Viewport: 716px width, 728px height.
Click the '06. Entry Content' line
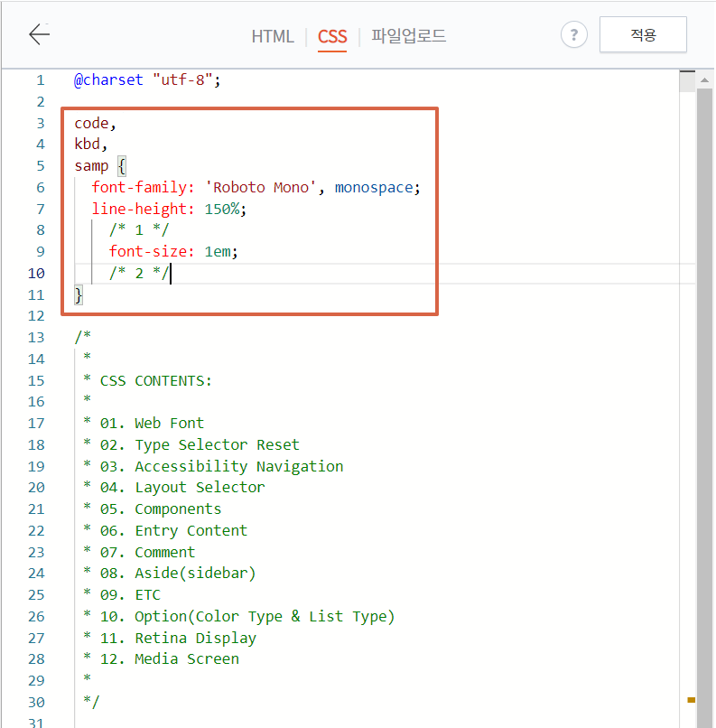165,530
